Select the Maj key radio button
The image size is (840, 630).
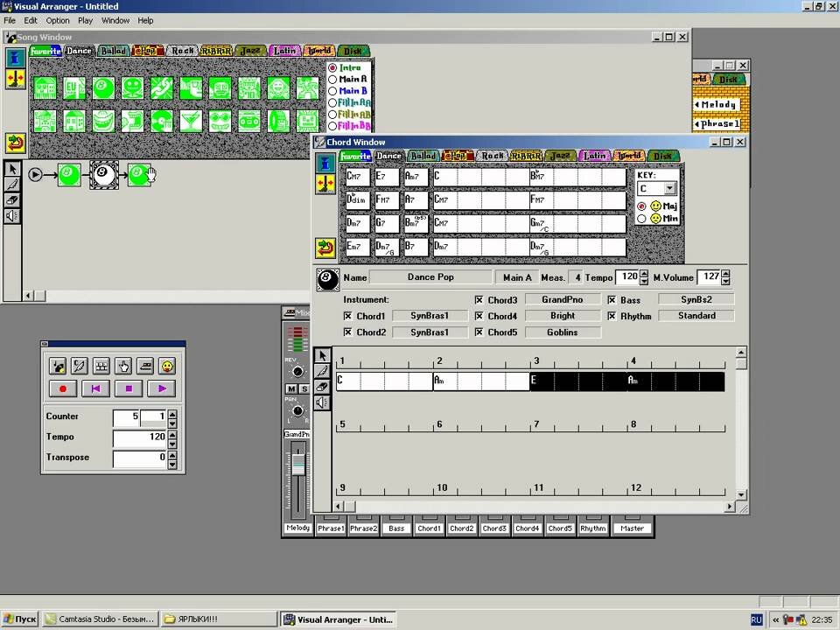click(x=641, y=206)
